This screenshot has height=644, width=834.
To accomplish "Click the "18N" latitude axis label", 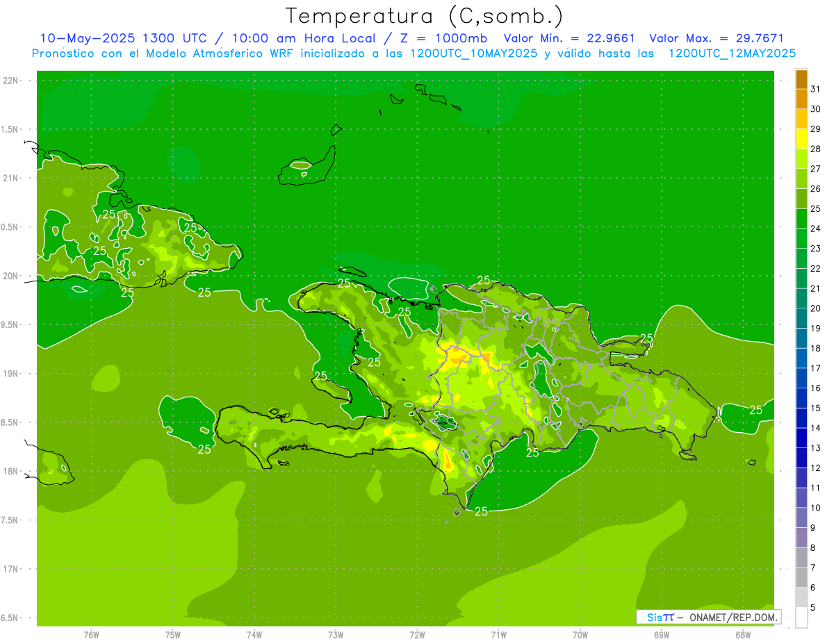I will pyautogui.click(x=12, y=472).
